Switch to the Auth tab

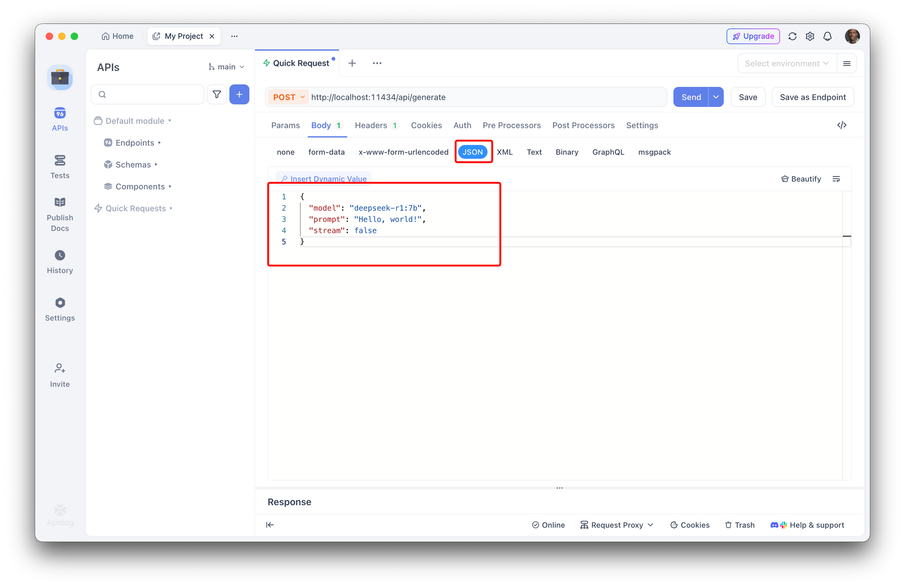pyautogui.click(x=462, y=125)
